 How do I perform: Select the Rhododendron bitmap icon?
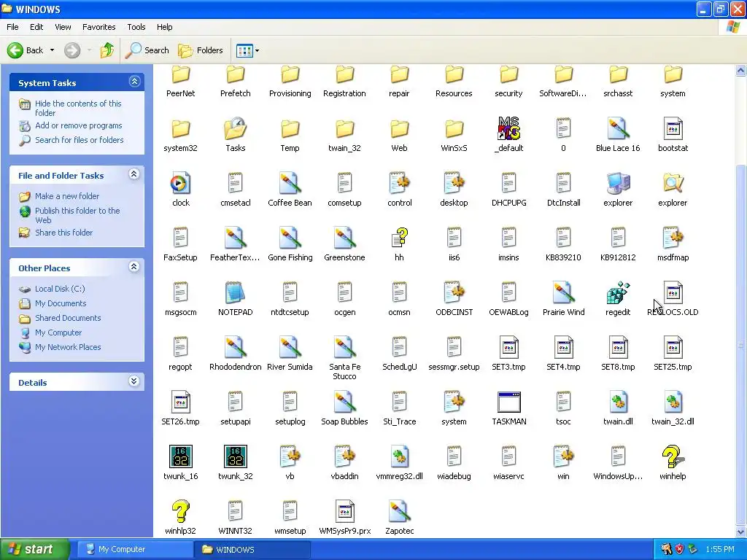[x=236, y=347]
